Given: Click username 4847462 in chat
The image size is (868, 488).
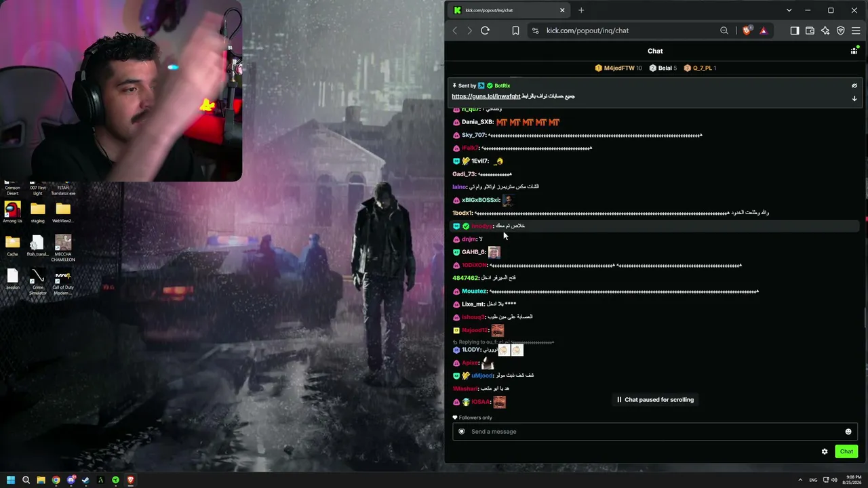Looking at the screenshot, I should tap(466, 278).
